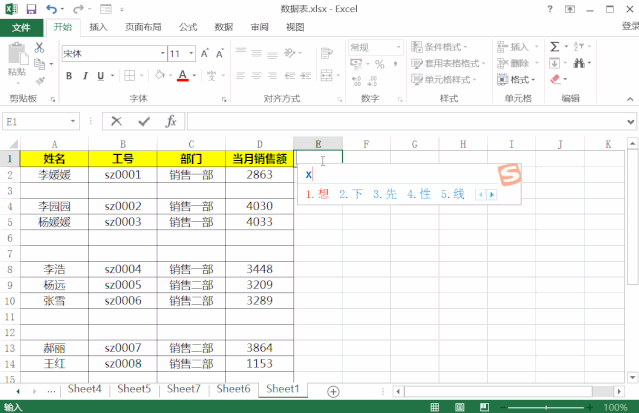
Task: Click the Increase Font Size icon
Action: click(x=205, y=53)
